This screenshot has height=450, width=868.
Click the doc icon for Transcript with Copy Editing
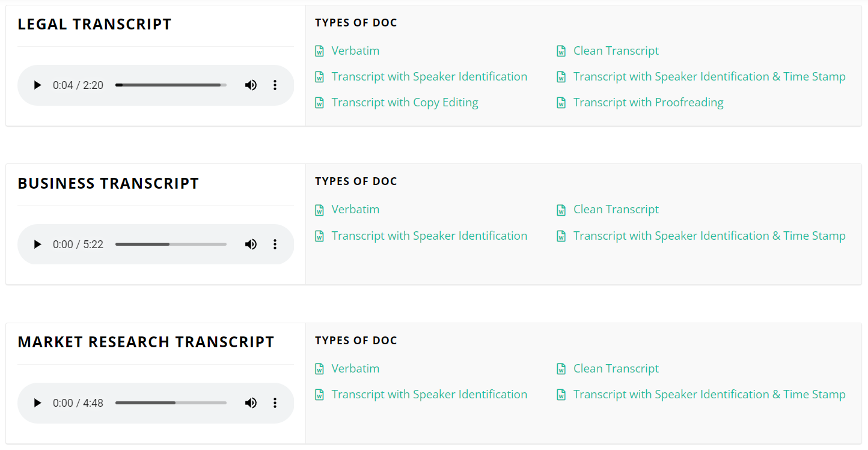click(319, 102)
